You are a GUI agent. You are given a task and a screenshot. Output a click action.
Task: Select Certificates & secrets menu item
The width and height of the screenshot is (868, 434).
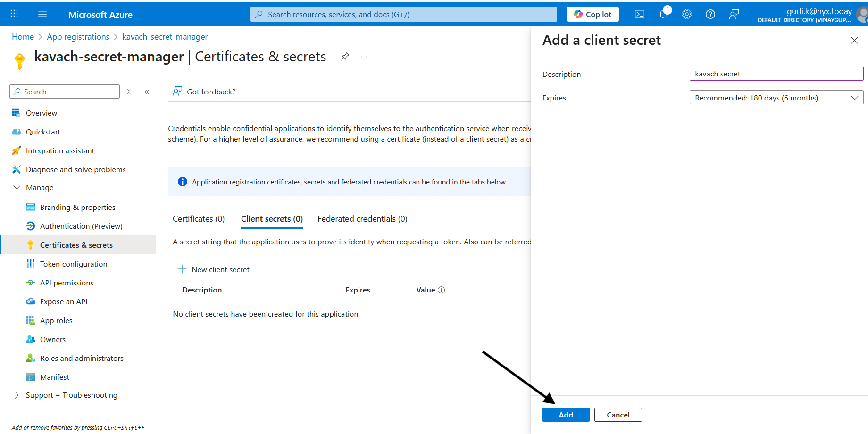click(78, 244)
